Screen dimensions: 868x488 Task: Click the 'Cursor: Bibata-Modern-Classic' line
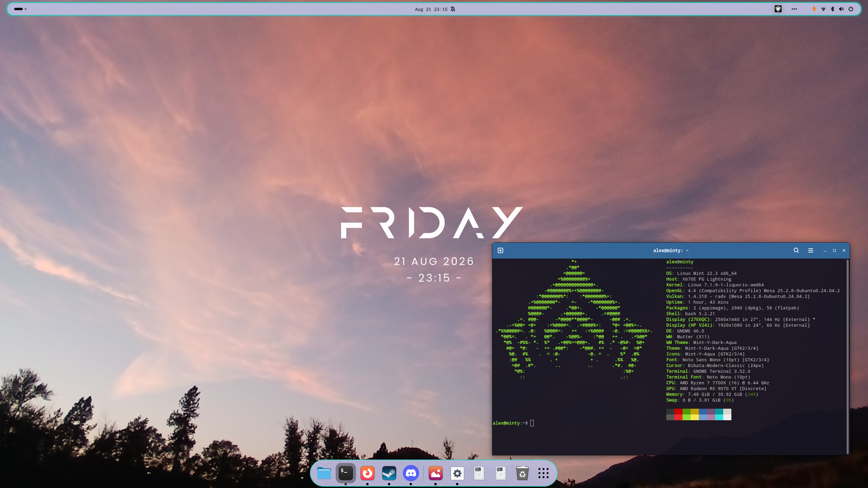pyautogui.click(x=715, y=365)
